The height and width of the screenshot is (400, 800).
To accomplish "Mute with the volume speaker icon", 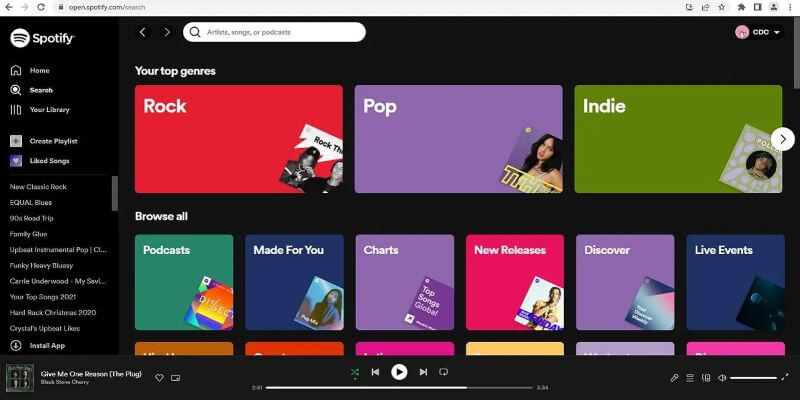I will pyautogui.click(x=722, y=378).
